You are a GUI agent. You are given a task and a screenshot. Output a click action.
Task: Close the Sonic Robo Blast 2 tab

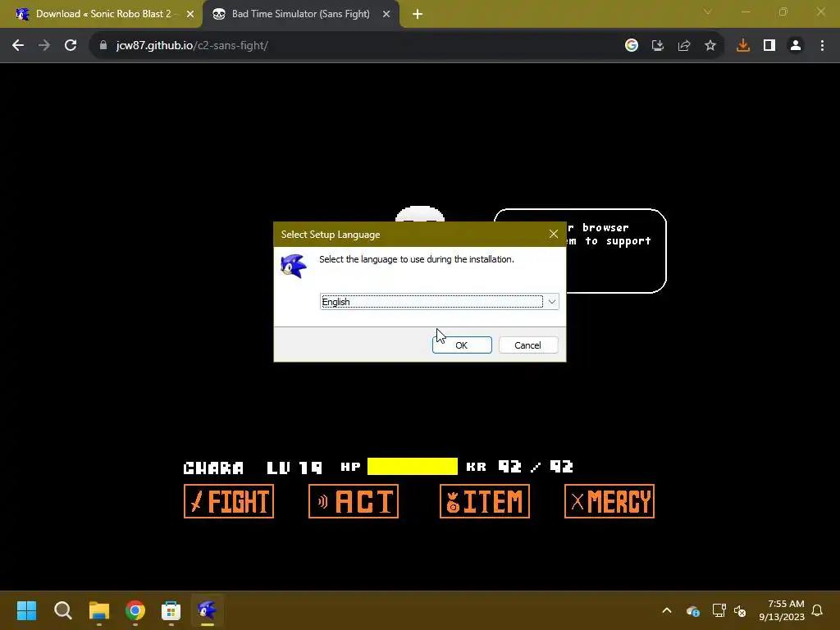click(190, 15)
